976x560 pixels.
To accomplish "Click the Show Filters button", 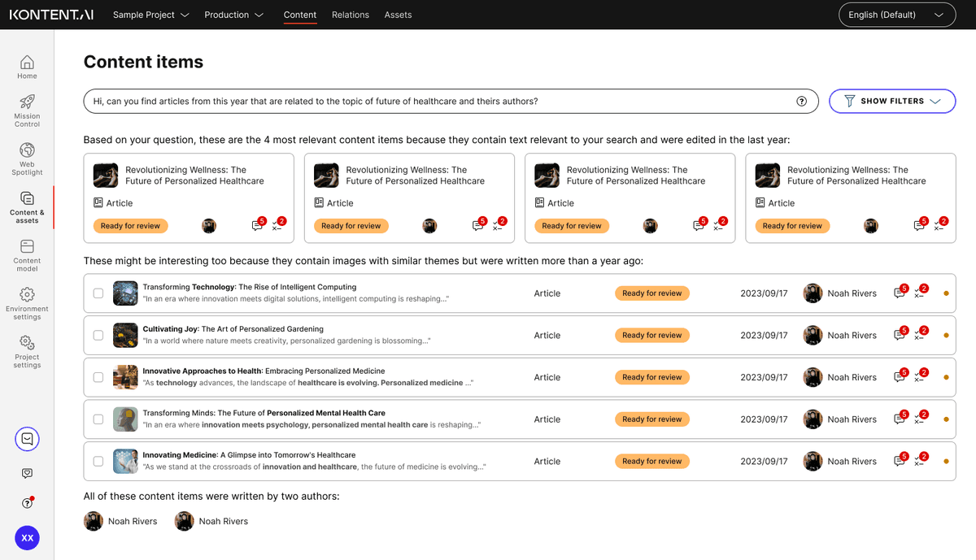I will tap(891, 102).
